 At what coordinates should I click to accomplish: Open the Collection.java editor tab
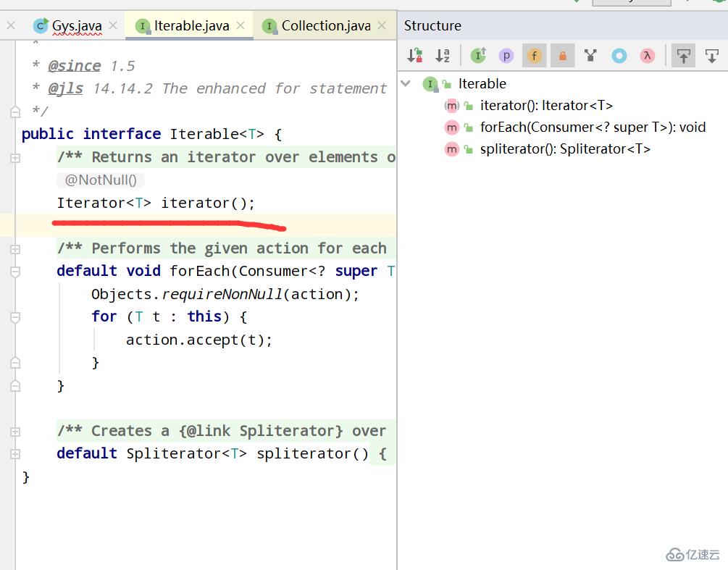(x=325, y=26)
